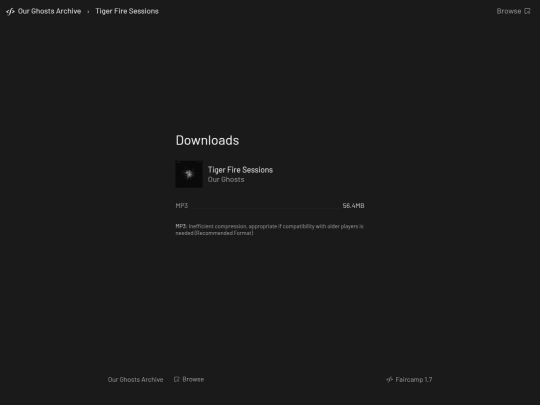Click Tiger Fire Sessions release title

point(240,170)
